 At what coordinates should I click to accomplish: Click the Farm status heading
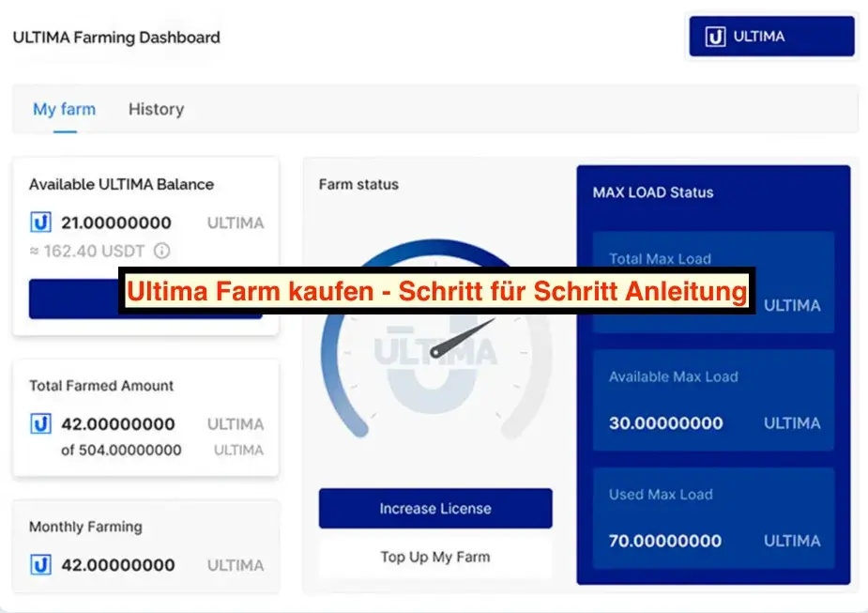pos(358,184)
